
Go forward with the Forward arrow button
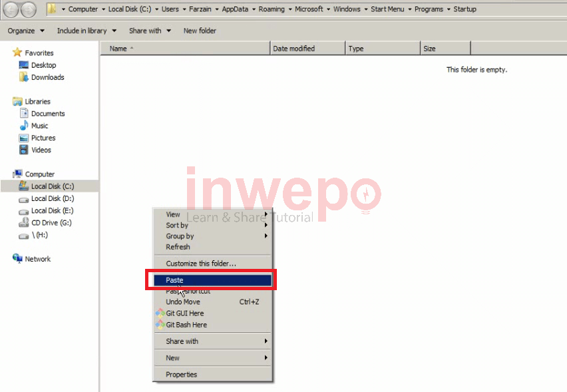tap(29, 10)
